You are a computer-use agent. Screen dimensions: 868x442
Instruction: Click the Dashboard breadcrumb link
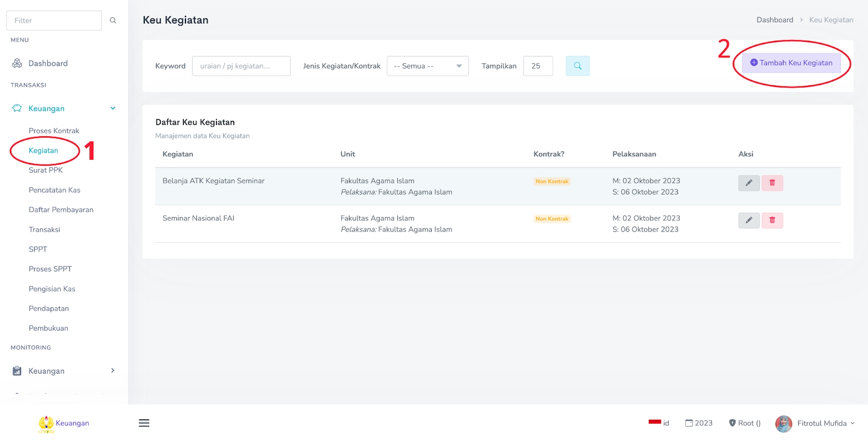click(774, 20)
